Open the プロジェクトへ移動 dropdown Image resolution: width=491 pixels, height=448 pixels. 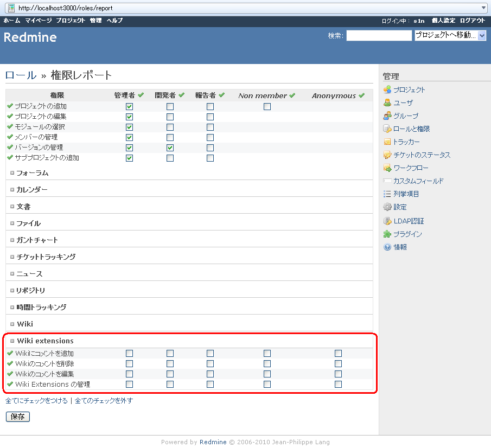(x=450, y=36)
